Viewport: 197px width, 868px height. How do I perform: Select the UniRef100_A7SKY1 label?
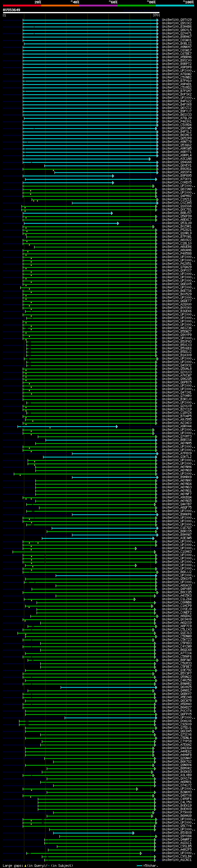point(177,179)
